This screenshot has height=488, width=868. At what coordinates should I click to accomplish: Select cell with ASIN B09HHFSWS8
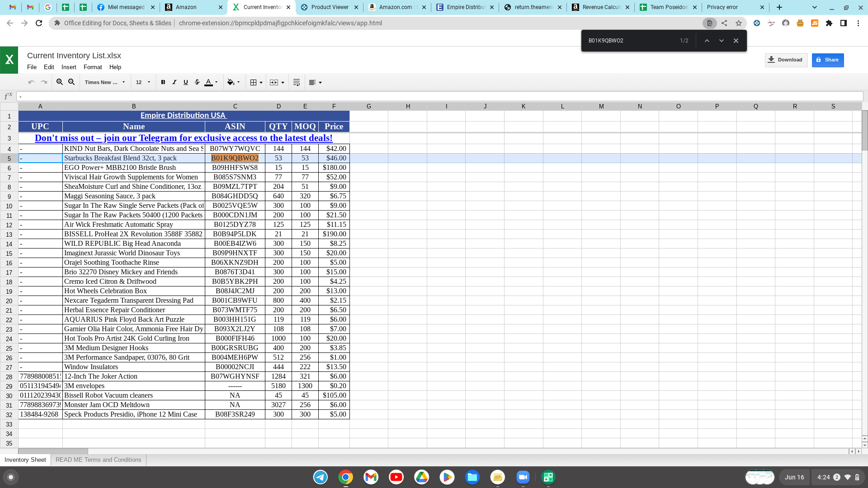(x=235, y=168)
